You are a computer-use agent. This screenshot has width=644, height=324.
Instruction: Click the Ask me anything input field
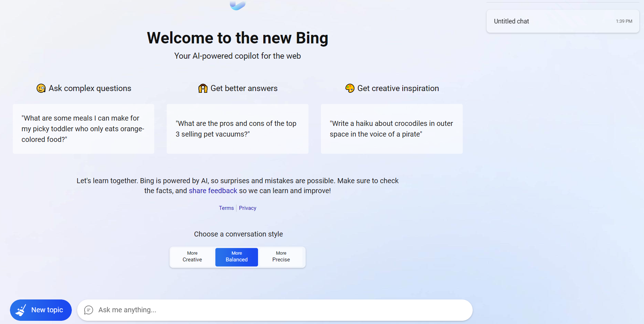[x=277, y=310]
